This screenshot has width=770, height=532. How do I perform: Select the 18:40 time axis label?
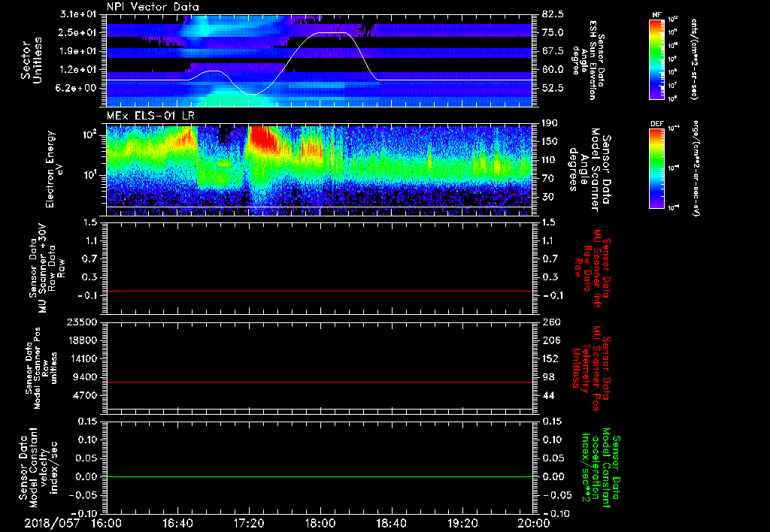point(391,523)
